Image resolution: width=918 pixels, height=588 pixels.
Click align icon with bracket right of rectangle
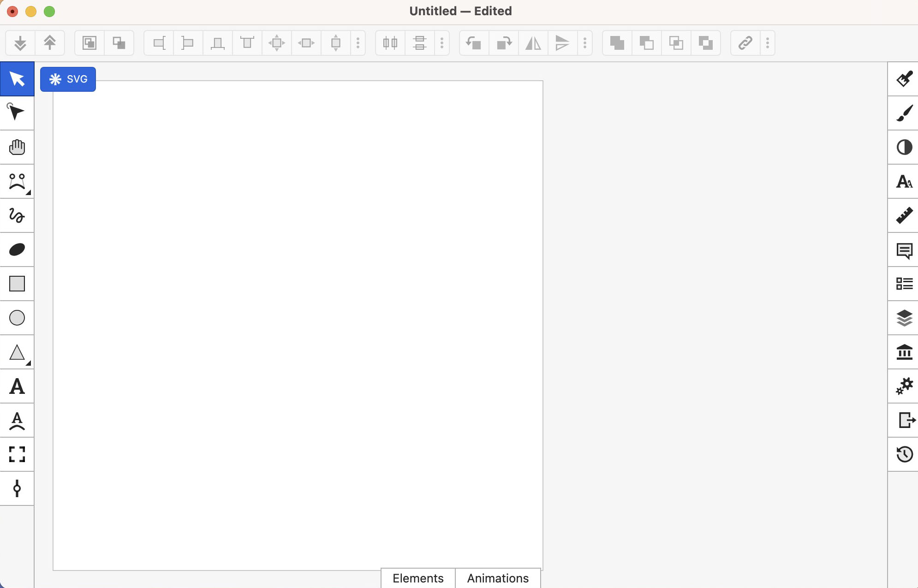click(x=159, y=43)
